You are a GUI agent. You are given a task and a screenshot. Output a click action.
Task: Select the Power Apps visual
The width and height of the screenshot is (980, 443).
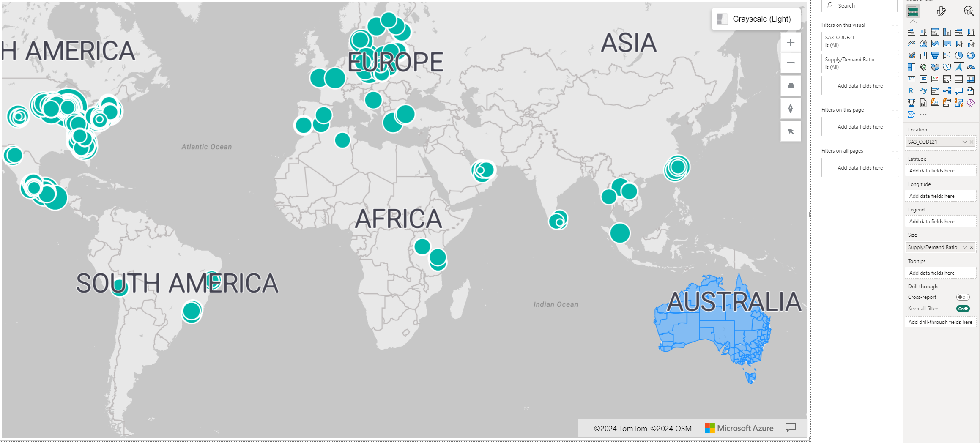(971, 103)
